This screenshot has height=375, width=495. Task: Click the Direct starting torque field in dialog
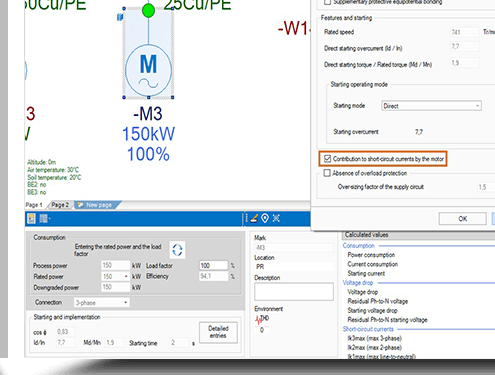click(465, 63)
